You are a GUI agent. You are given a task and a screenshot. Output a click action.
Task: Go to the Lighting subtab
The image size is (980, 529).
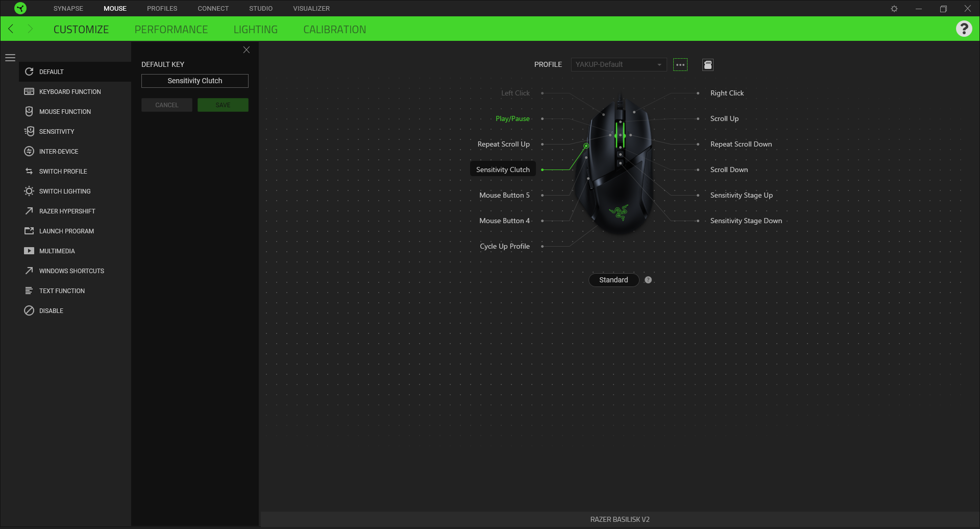(256, 30)
